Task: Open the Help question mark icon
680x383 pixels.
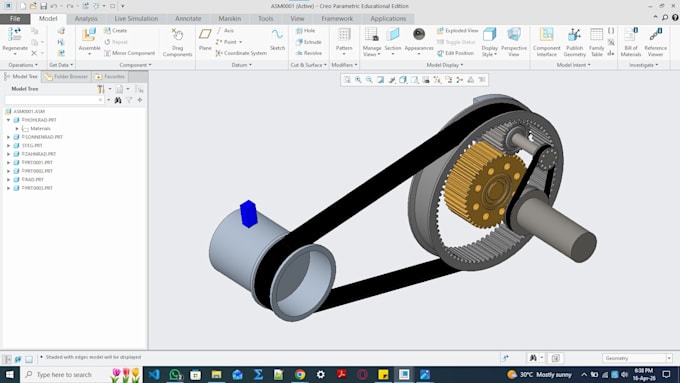Action: tap(675, 17)
